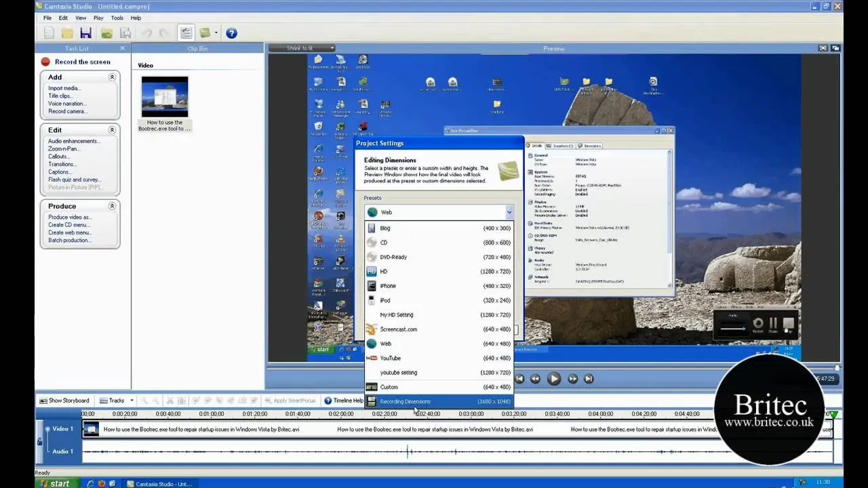Choose the iPod (320 x 240) preset
Image resolution: width=868 pixels, height=488 pixels.
(x=439, y=300)
